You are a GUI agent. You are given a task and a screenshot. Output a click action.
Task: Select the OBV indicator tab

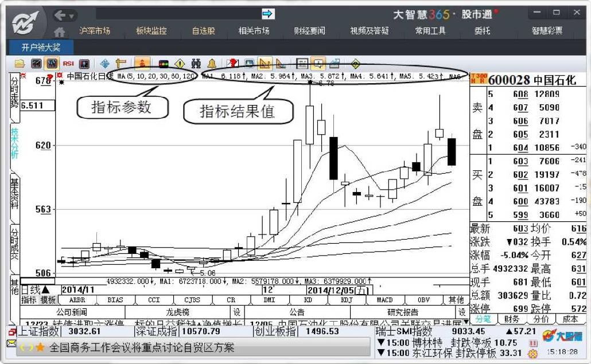click(423, 300)
